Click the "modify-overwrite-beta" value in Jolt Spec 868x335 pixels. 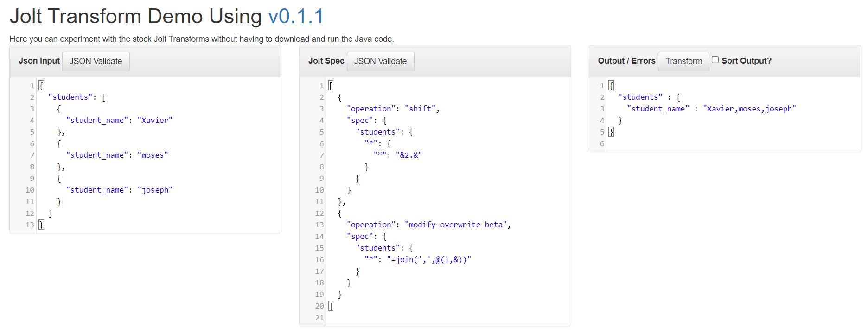coord(456,225)
